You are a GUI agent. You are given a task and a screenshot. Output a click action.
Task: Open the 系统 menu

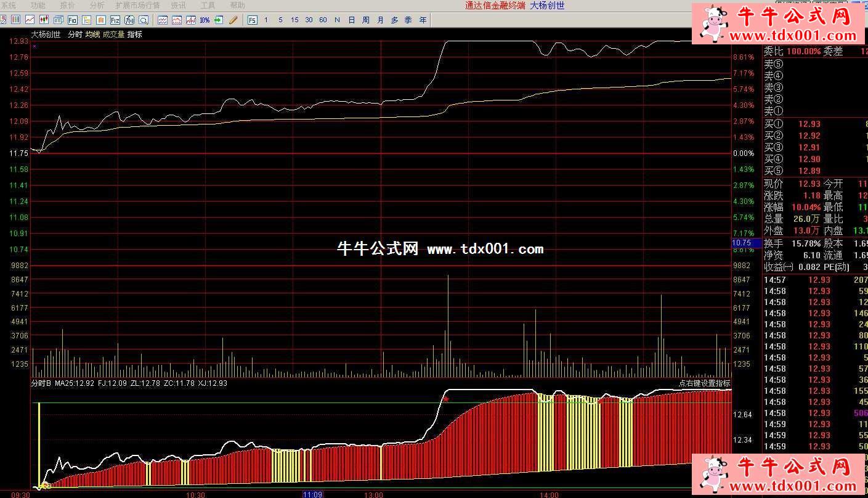[x=8, y=5]
